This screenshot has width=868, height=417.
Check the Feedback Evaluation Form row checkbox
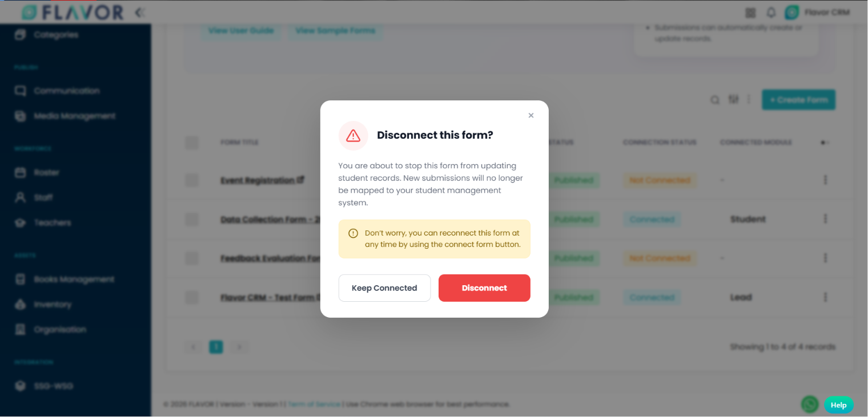click(x=192, y=258)
